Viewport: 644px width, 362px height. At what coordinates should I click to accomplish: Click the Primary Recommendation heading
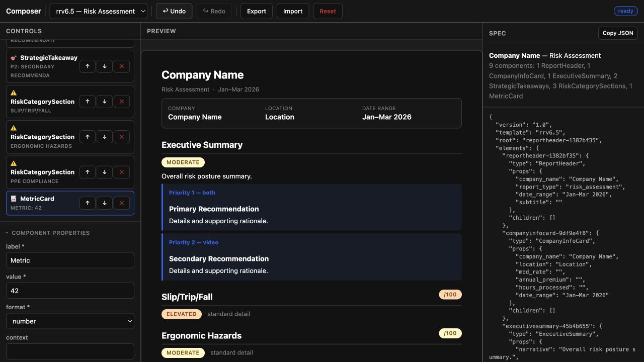pyautogui.click(x=214, y=209)
